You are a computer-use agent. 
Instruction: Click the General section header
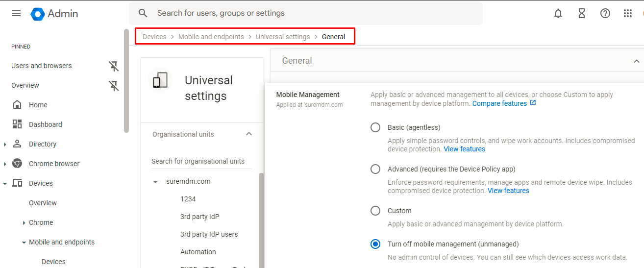click(457, 61)
